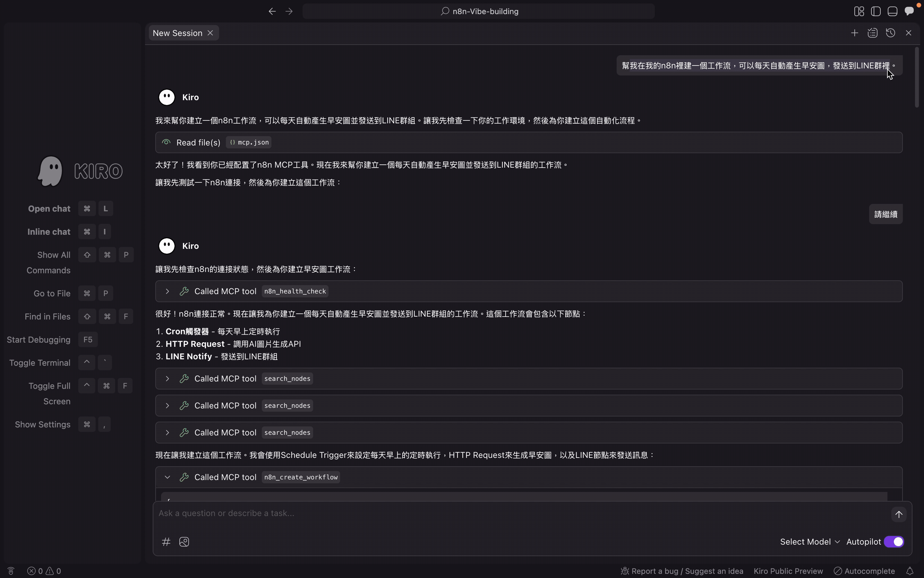Expand the n8n_health_check MCP tool call
The width and height of the screenshot is (924, 578).
(167, 292)
